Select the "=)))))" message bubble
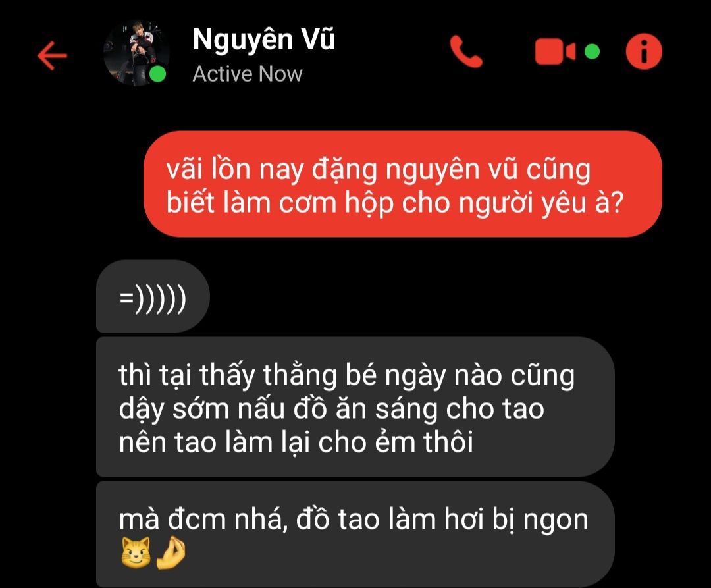711x588 pixels. (x=153, y=296)
